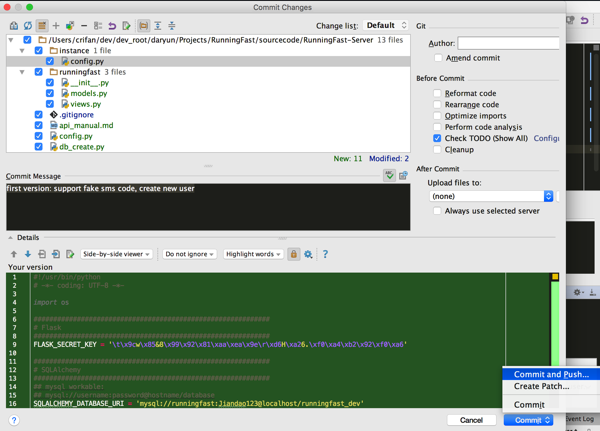Toggle the synchronize scrolling lock icon
The height and width of the screenshot is (431, 600).
click(x=293, y=255)
